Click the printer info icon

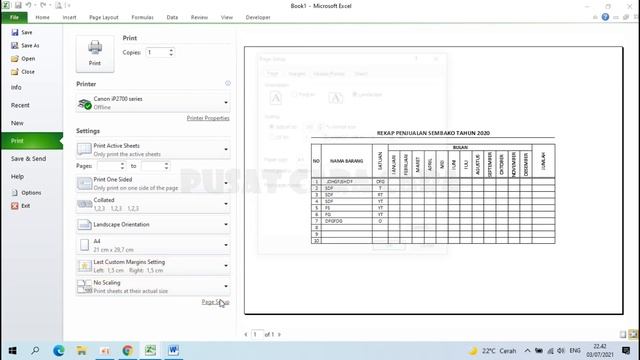click(x=228, y=83)
